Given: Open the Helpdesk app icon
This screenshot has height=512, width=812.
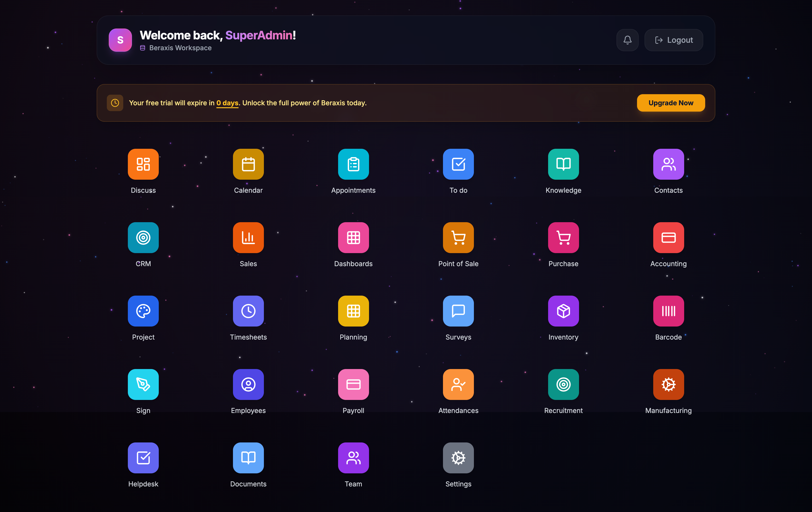Looking at the screenshot, I should 143,458.
